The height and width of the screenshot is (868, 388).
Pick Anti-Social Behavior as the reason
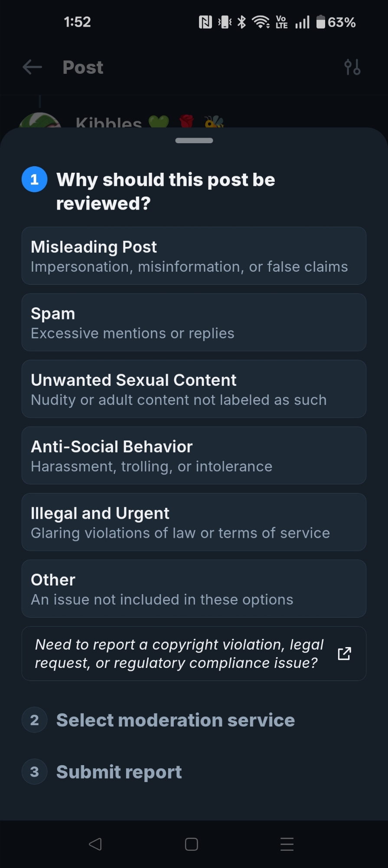pos(194,455)
